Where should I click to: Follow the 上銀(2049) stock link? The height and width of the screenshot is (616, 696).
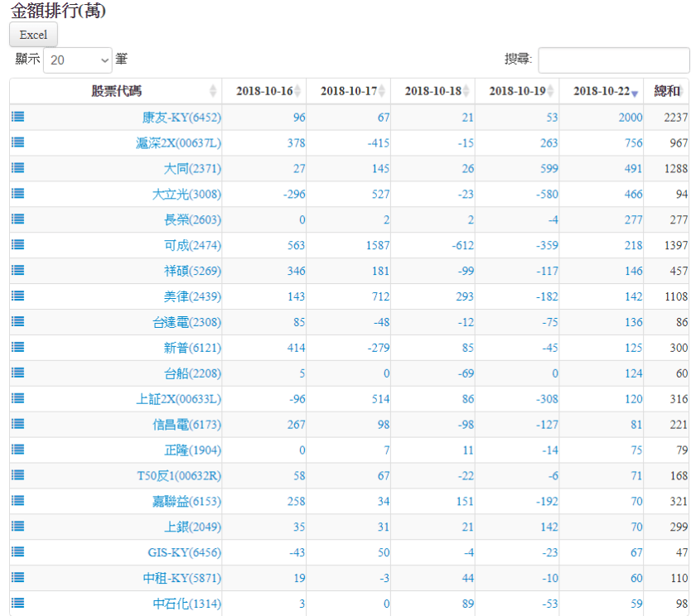(x=192, y=527)
